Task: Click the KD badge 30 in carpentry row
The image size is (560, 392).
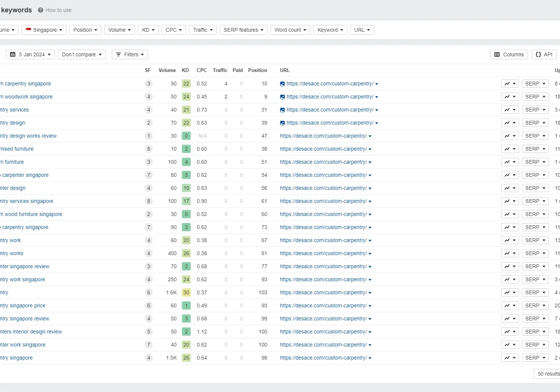Action: (186, 292)
